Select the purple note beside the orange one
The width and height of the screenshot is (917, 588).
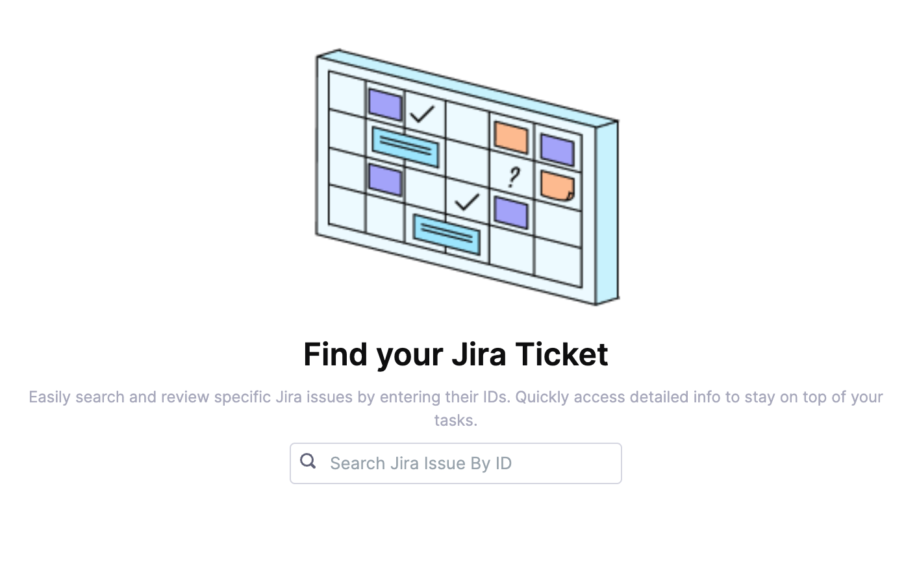pyautogui.click(x=557, y=149)
